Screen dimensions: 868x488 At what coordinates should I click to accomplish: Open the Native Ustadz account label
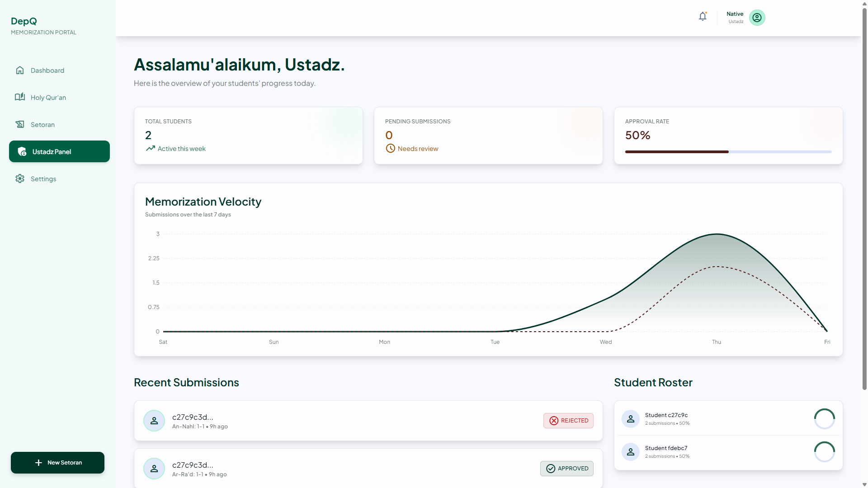point(735,17)
